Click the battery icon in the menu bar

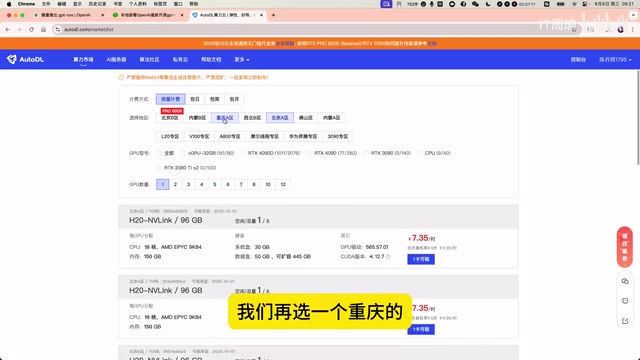[561, 4]
